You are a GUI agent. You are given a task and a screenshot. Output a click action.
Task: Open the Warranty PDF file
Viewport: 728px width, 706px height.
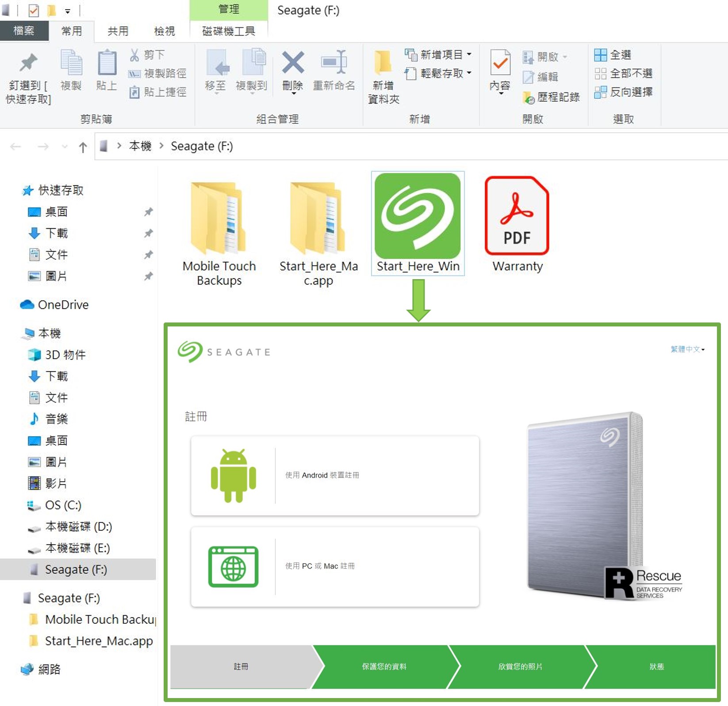click(x=517, y=216)
